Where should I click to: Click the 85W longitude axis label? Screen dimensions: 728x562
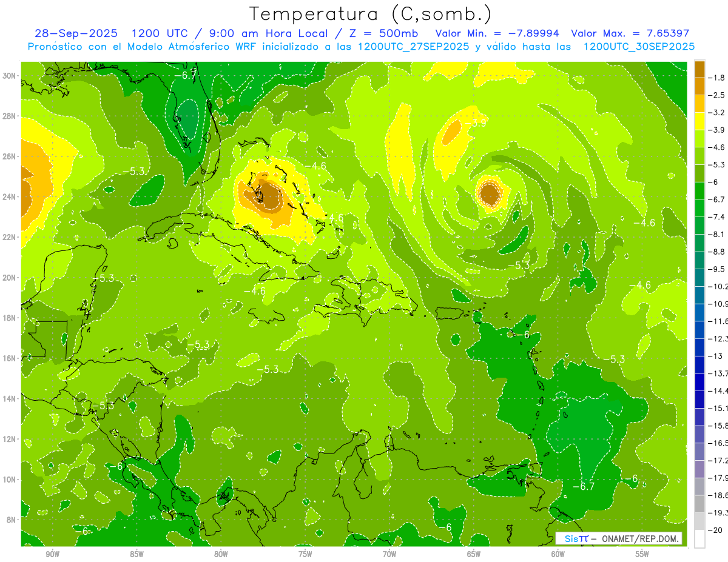137,554
